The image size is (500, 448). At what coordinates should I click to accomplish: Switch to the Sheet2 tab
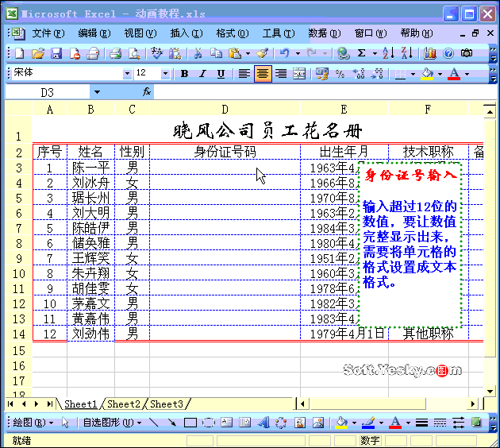(x=124, y=404)
